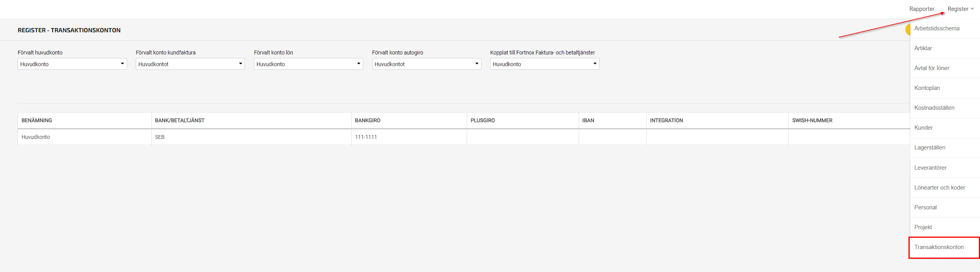The image size is (980, 272).
Task: Click SEB bank cell
Action: coord(251,137)
